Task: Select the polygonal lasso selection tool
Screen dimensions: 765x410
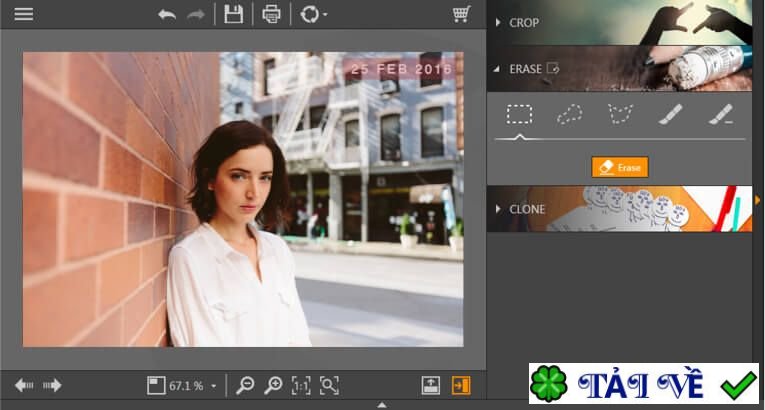Action: coord(620,114)
